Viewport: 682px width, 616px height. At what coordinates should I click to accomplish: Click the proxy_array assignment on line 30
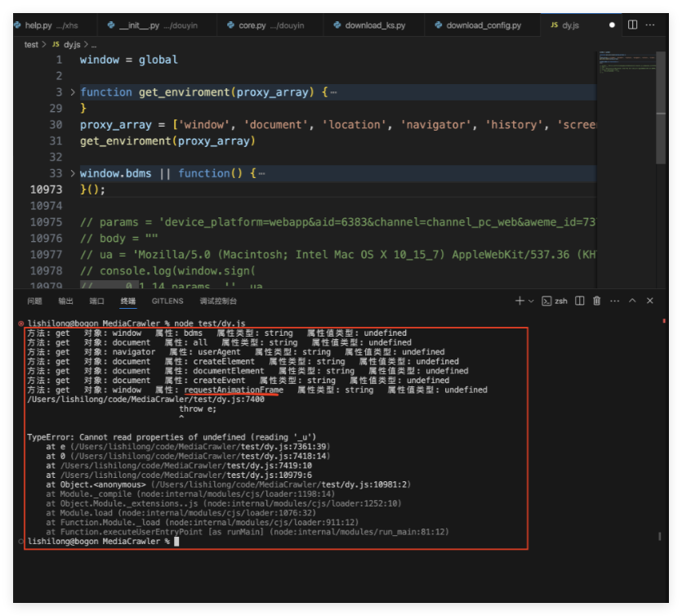(337, 125)
